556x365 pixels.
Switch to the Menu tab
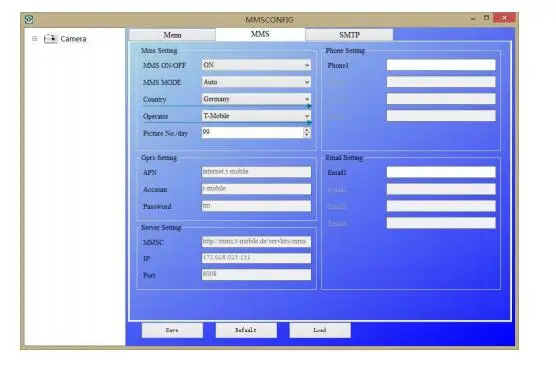172,35
